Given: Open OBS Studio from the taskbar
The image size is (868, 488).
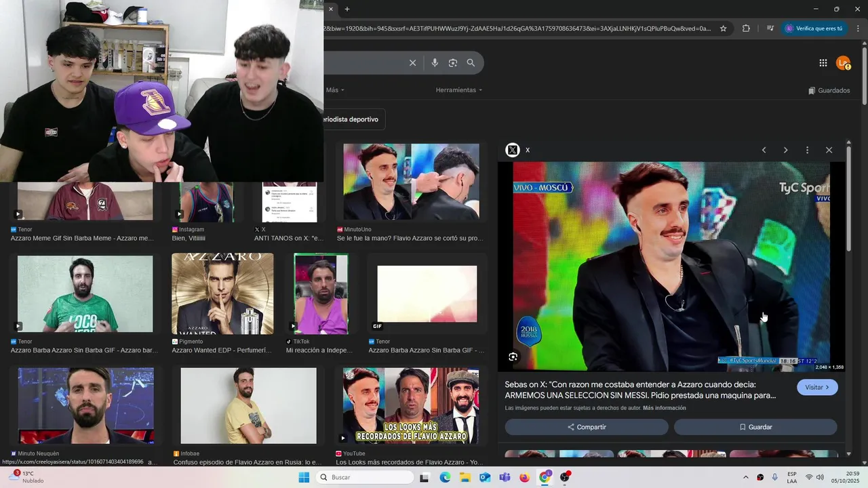Looking at the screenshot, I should click(565, 477).
